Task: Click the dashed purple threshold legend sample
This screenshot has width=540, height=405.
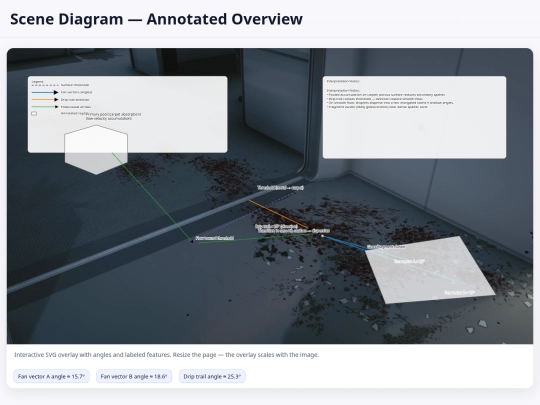Action: pyautogui.click(x=45, y=85)
